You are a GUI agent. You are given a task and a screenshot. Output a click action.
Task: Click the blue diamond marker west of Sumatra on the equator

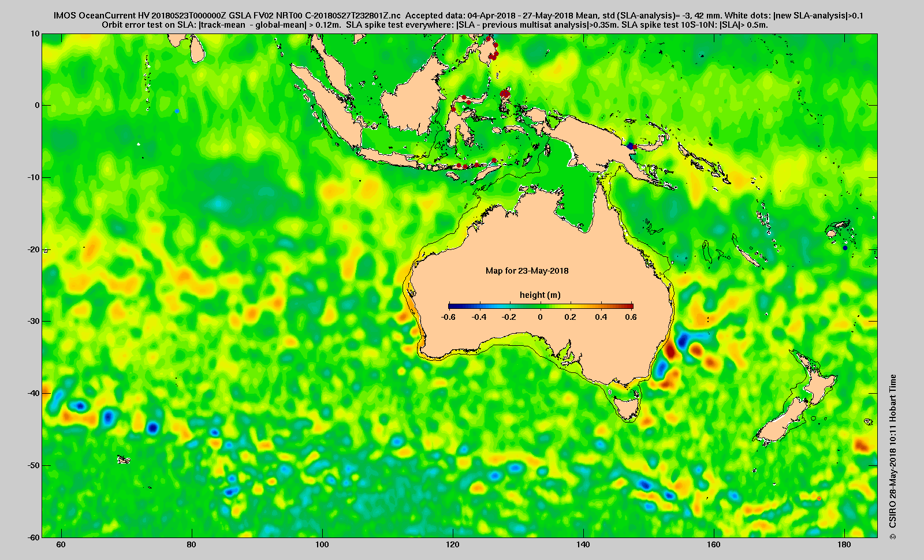tap(177, 111)
